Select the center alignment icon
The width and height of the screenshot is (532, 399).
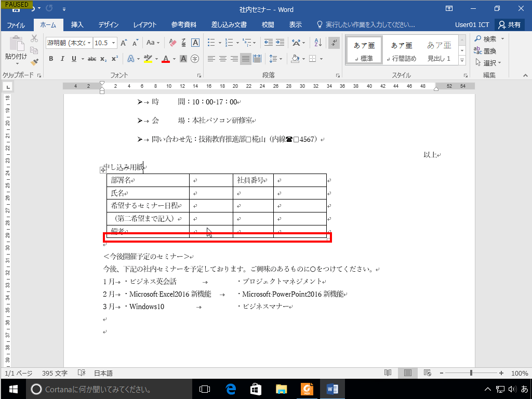point(222,59)
